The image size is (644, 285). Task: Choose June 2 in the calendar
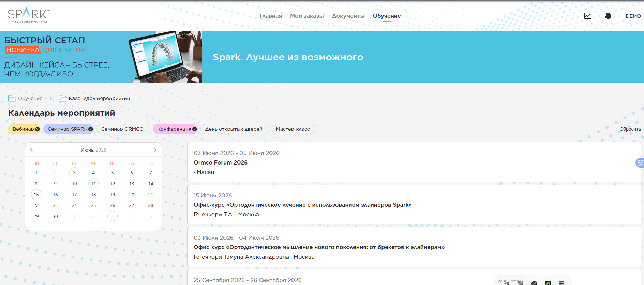tap(55, 173)
